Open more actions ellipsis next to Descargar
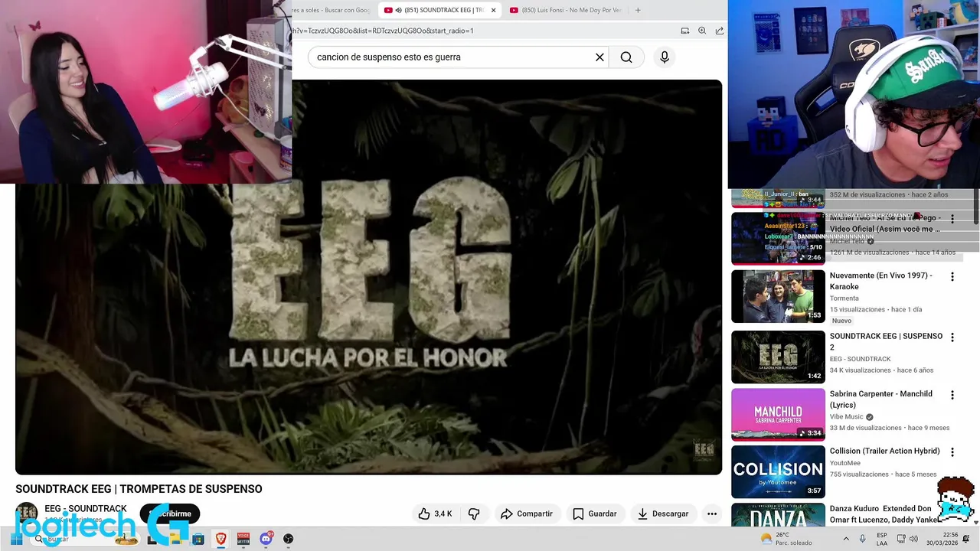The image size is (980, 551). (x=712, y=514)
